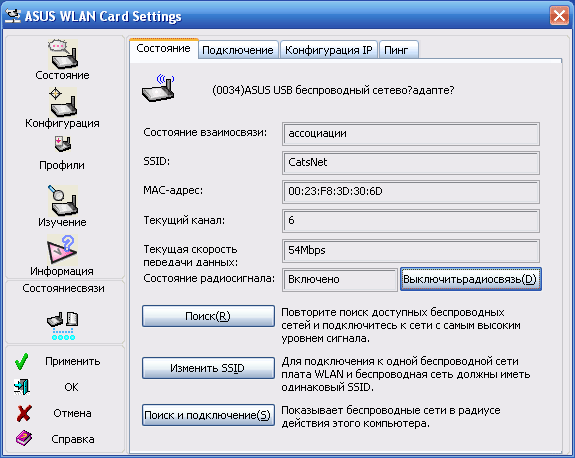575x458 pixels.
Task: Click the Изменить SSID button
Action: (208, 368)
